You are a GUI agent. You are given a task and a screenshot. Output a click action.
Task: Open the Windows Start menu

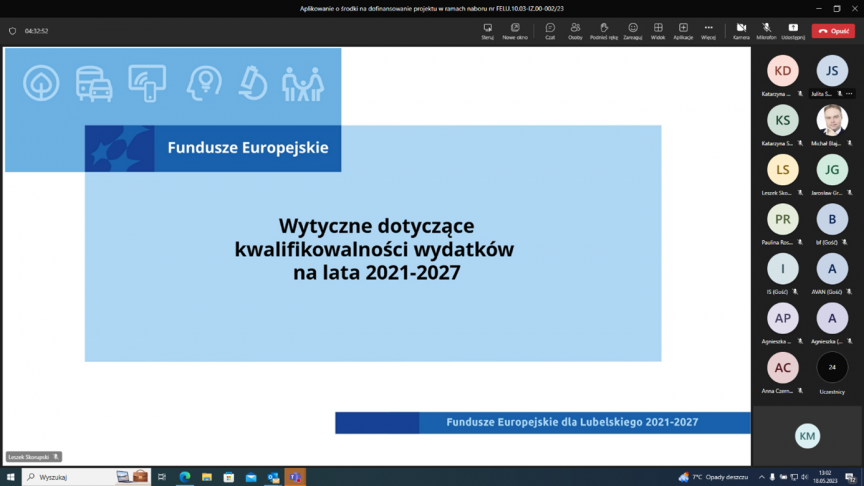pos(10,477)
